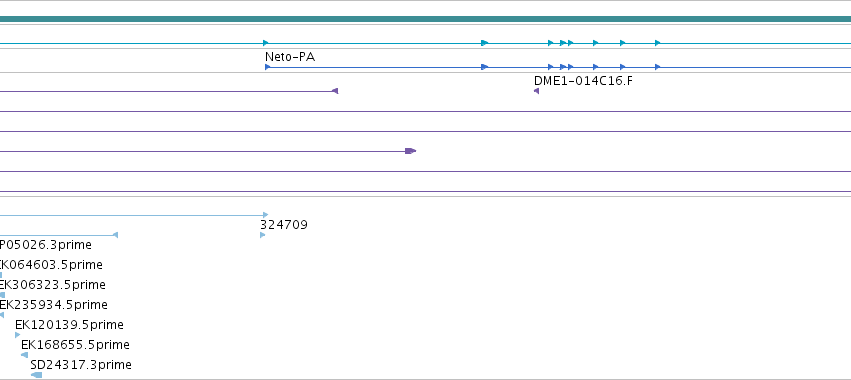Click the dark teal bar at top

(426, 19)
